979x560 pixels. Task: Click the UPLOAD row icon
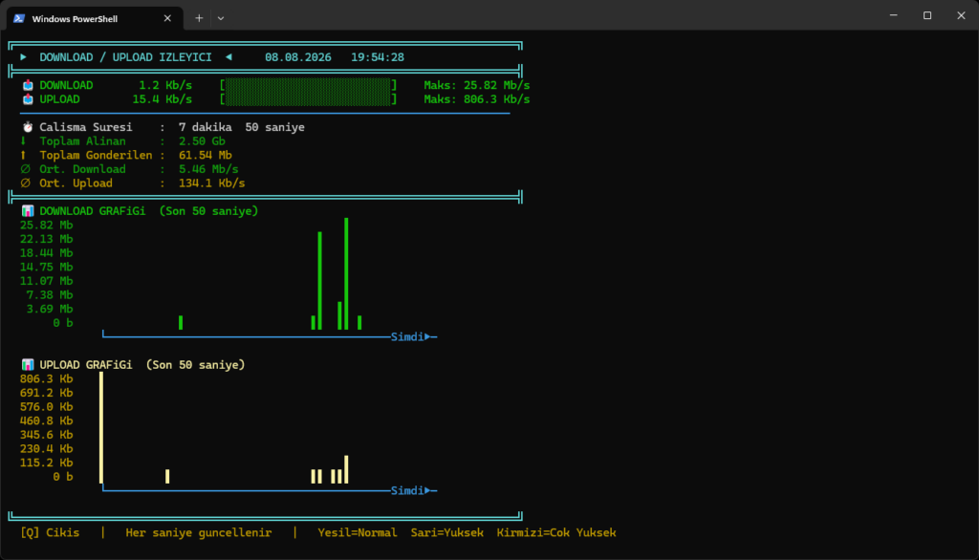[x=28, y=99]
